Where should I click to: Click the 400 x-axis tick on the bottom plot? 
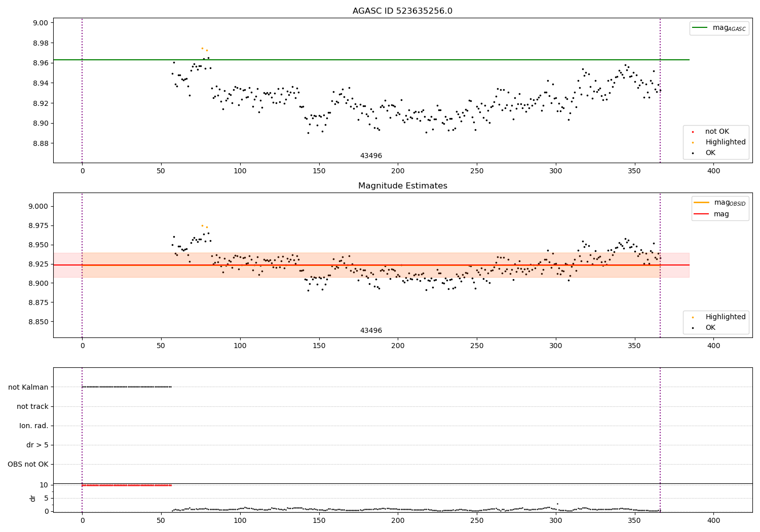(x=713, y=520)
